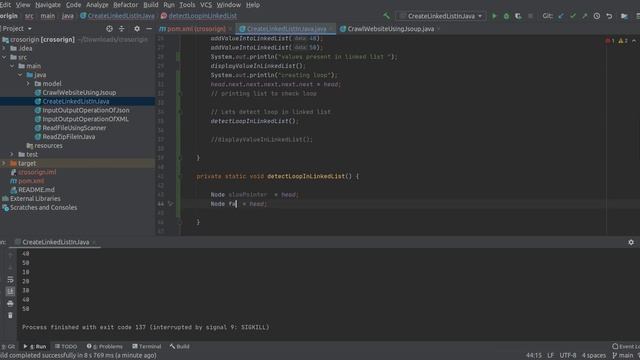Select InputOutputOperationOfJson file
This screenshot has width=640, height=360.
tap(86, 110)
